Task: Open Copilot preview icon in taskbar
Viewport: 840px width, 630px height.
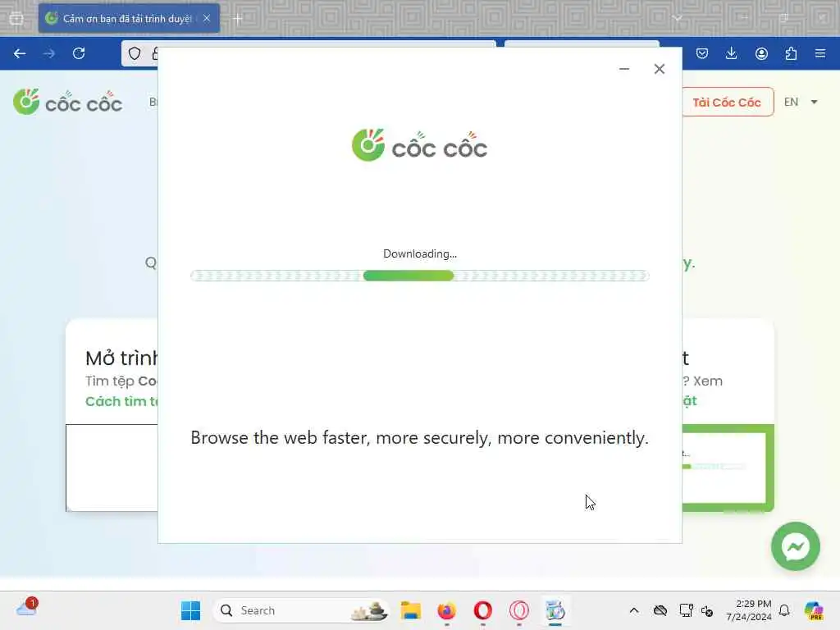Action: pos(814,610)
